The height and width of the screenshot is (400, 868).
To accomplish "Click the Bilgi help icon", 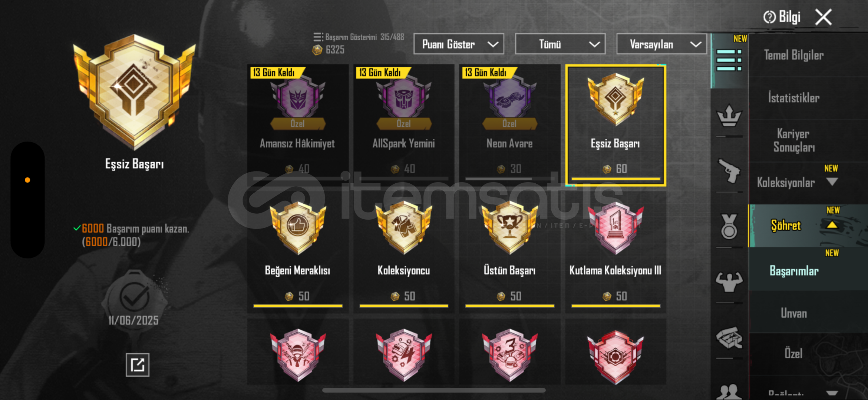I will (x=769, y=17).
